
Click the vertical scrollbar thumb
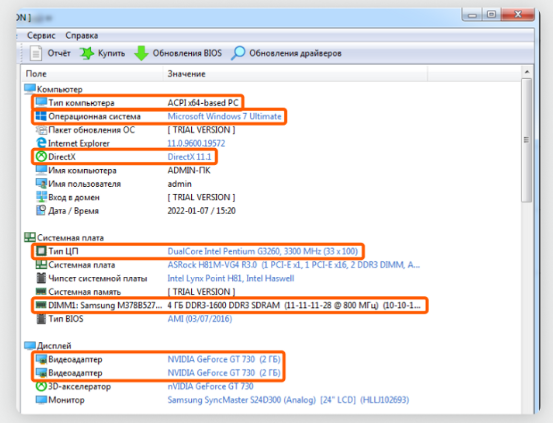point(527,140)
